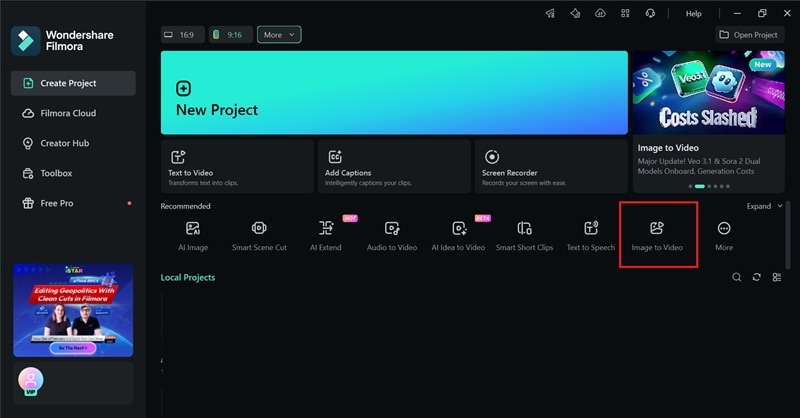
Task: Open Creator Hub in sidebar
Action: (x=73, y=143)
